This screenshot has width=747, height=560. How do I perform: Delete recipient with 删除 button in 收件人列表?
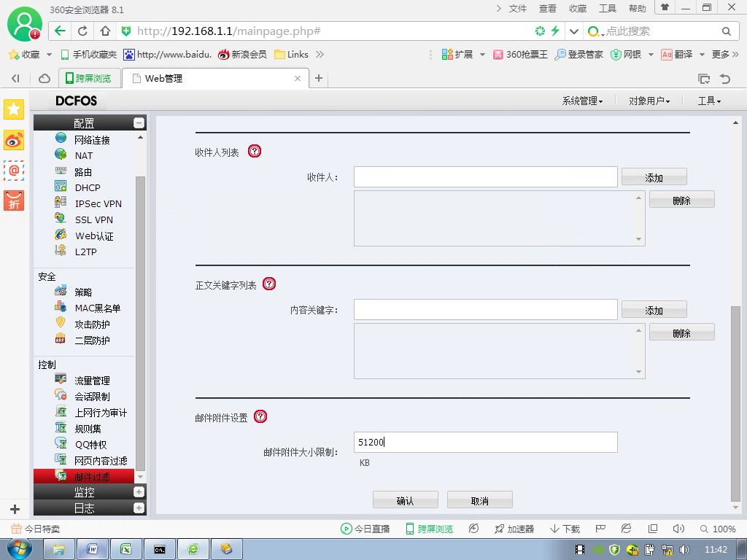coord(682,201)
